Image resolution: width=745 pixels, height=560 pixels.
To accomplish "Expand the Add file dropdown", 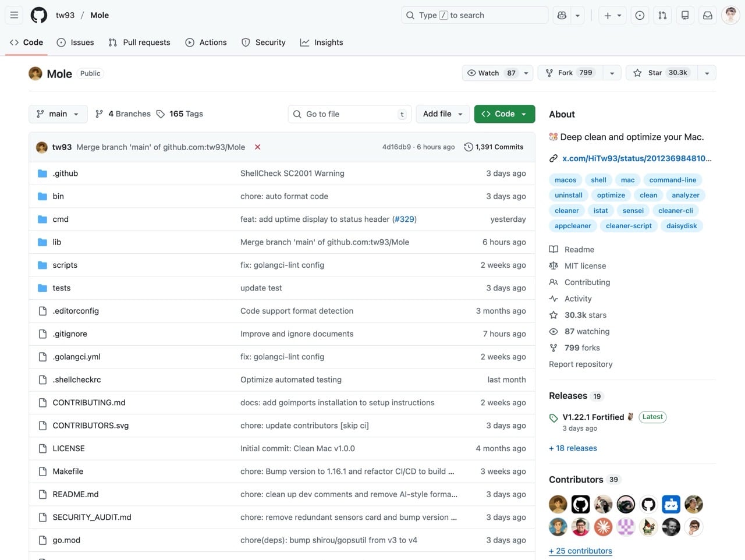I will 443,114.
